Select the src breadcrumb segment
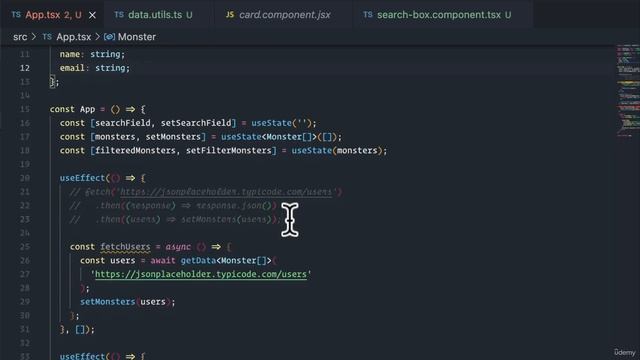Screen dimensions: 640x360 tap(20, 37)
